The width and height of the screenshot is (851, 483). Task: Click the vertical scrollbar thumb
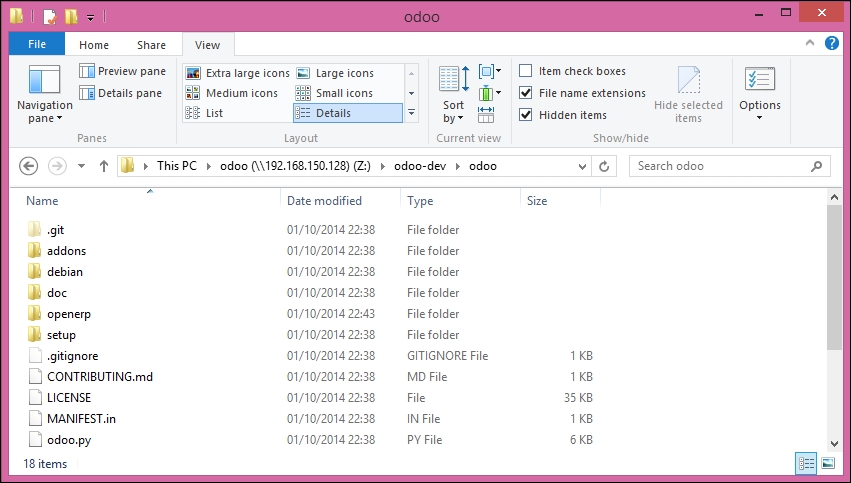click(x=834, y=277)
